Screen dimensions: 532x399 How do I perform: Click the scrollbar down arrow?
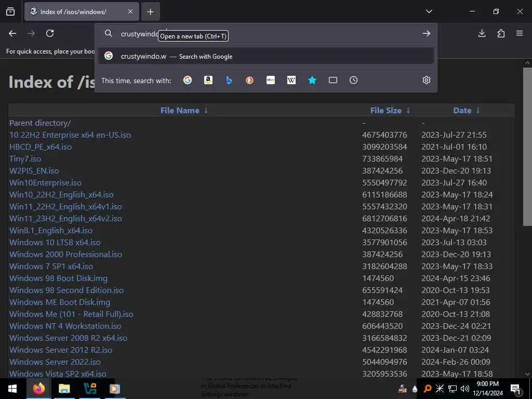click(x=527, y=374)
